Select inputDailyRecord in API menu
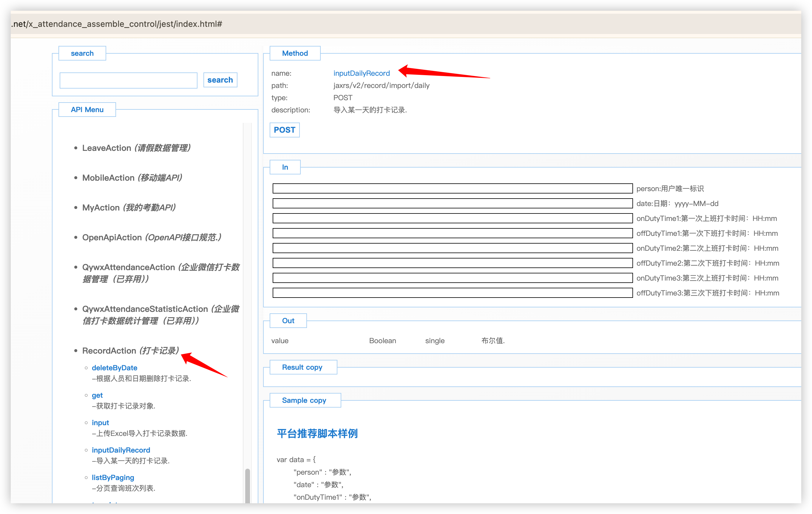This screenshot has width=812, height=514. point(121,450)
